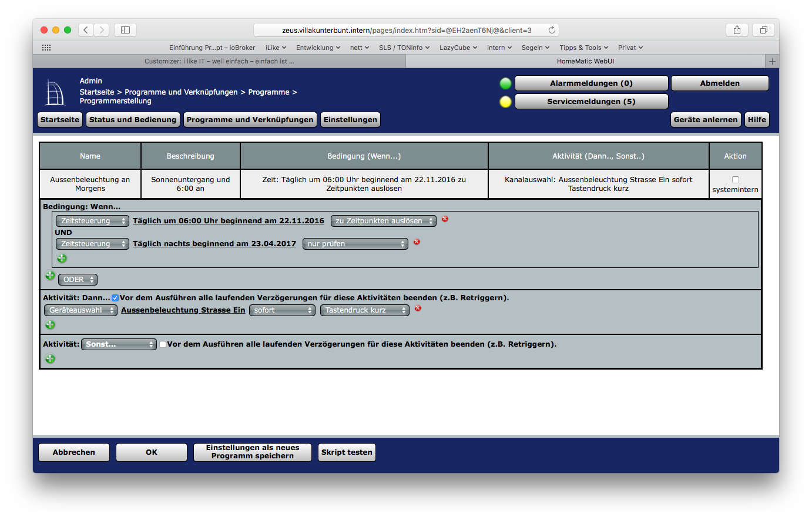Open the 'Tastendruck kurz' dropdown
This screenshot has width=812, height=520.
[x=365, y=310]
